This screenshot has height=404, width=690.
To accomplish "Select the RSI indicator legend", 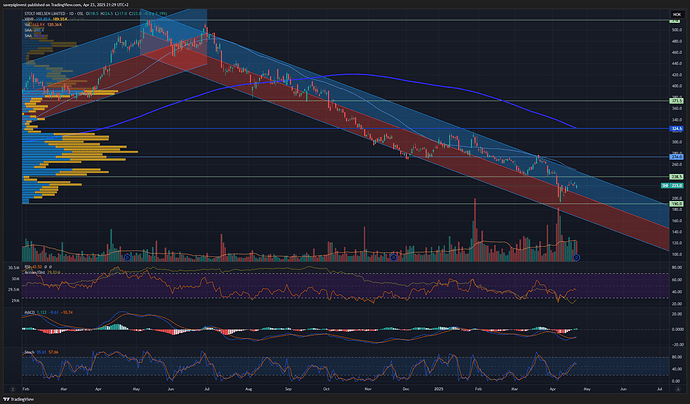I will [27, 267].
